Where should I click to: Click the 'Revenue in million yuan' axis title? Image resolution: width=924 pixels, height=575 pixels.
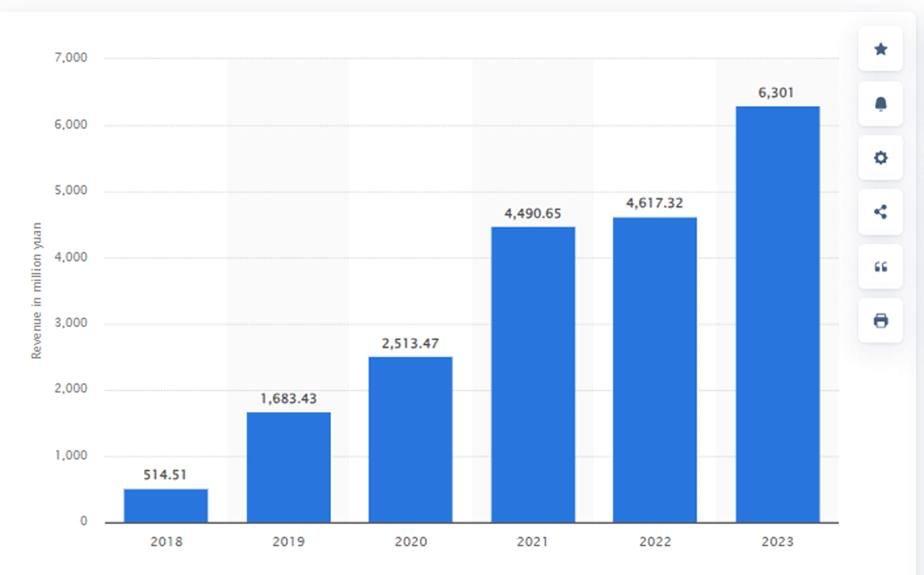36,290
